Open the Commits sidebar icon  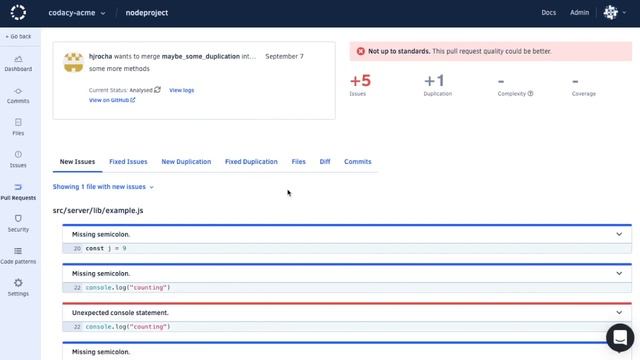[18, 91]
